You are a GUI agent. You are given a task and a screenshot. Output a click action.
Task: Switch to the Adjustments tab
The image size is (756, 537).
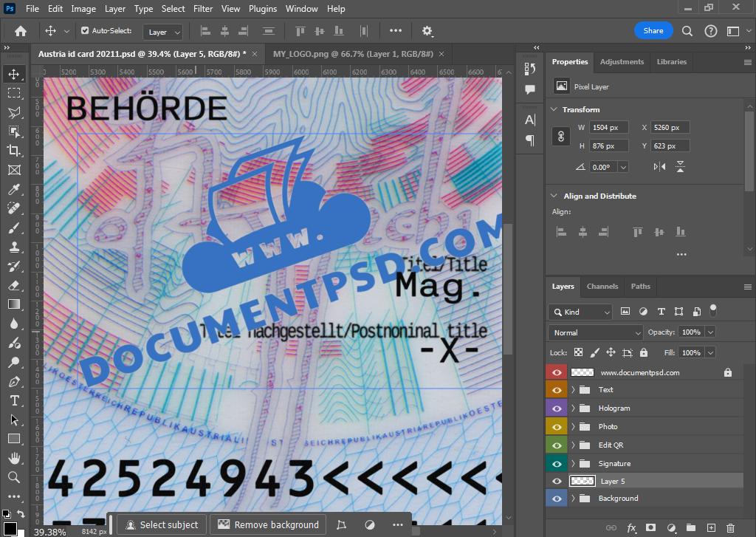point(622,62)
